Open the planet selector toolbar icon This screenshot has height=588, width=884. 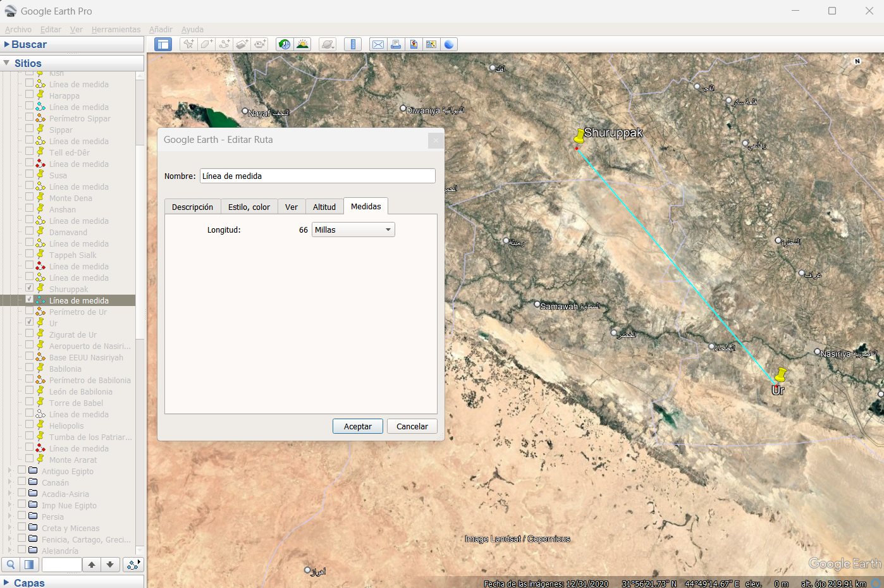click(328, 44)
